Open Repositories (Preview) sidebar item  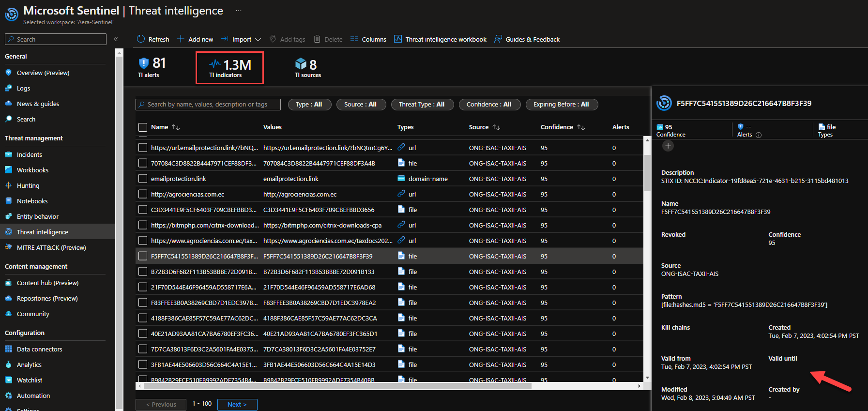click(x=47, y=298)
